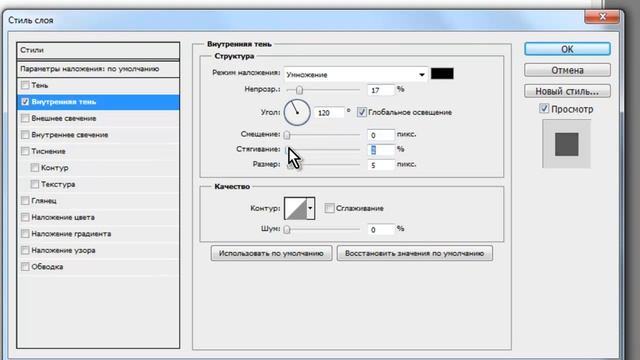Click the black shadow color swatch
This screenshot has height=360, width=640.
point(442,73)
